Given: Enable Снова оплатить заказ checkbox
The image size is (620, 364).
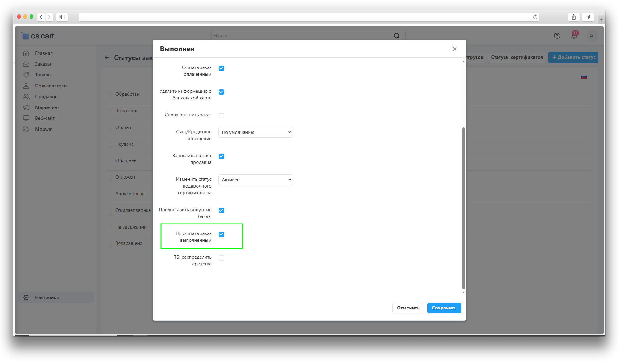Looking at the screenshot, I should click(221, 115).
